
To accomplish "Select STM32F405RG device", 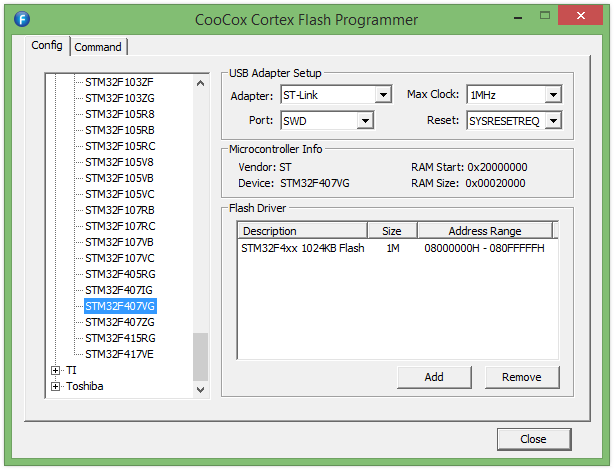I will tap(120, 274).
